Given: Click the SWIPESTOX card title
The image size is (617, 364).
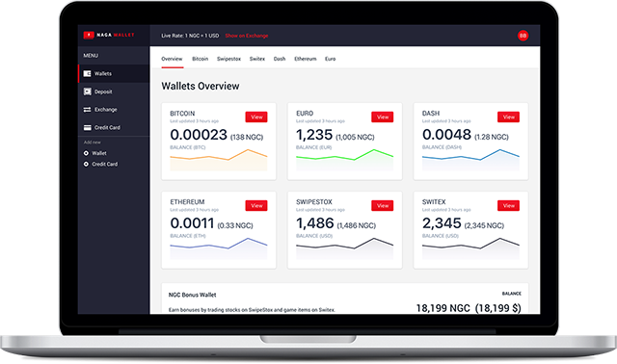Looking at the screenshot, I should [314, 201].
